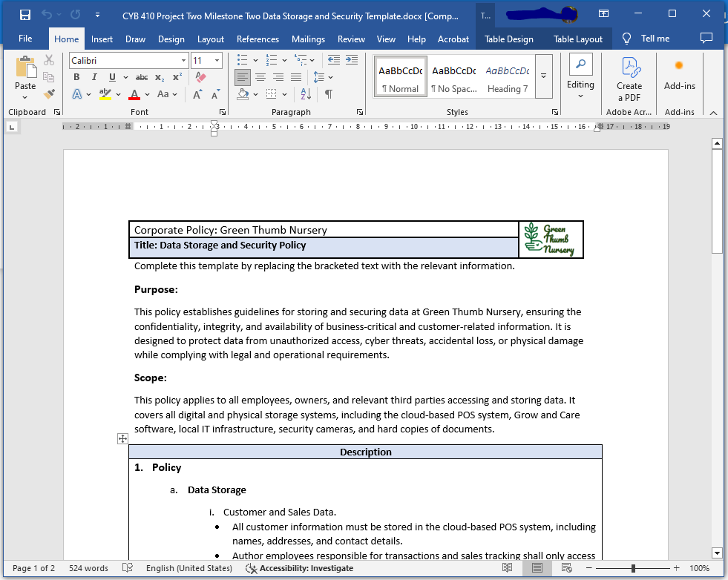Open the Text Effects icon
The height and width of the screenshot is (580, 728).
coord(77,94)
